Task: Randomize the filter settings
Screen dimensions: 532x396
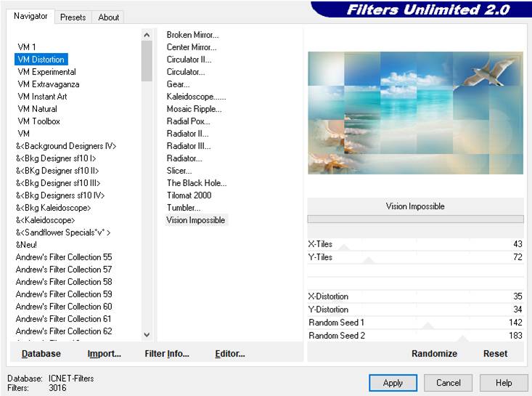Action: tap(434, 354)
